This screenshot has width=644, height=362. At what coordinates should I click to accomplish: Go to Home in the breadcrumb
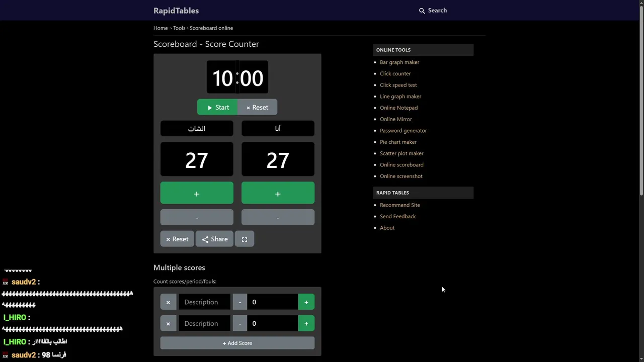pos(160,28)
